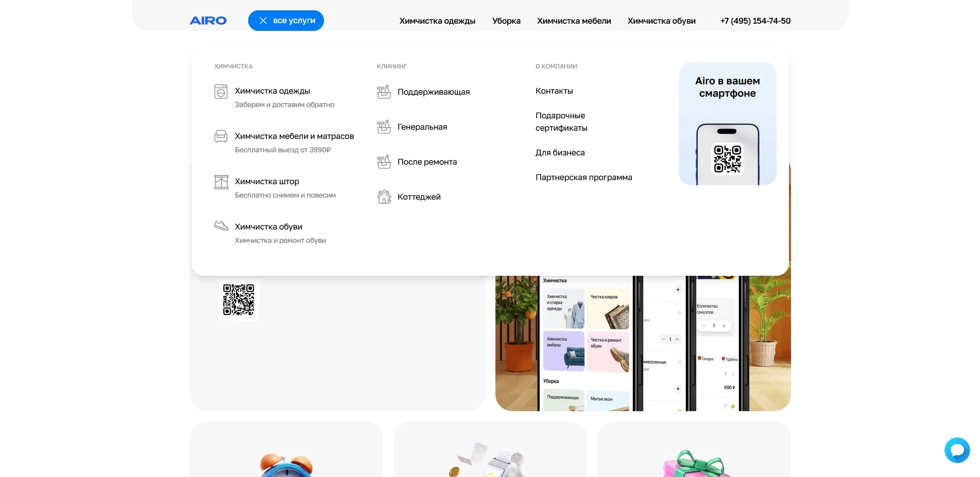This screenshot has height=477, width=980.
Task: Select Генеральная cleaning option
Action: (422, 127)
